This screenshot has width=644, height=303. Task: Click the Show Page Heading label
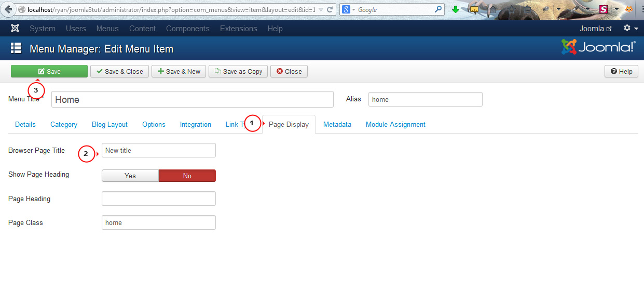click(38, 174)
